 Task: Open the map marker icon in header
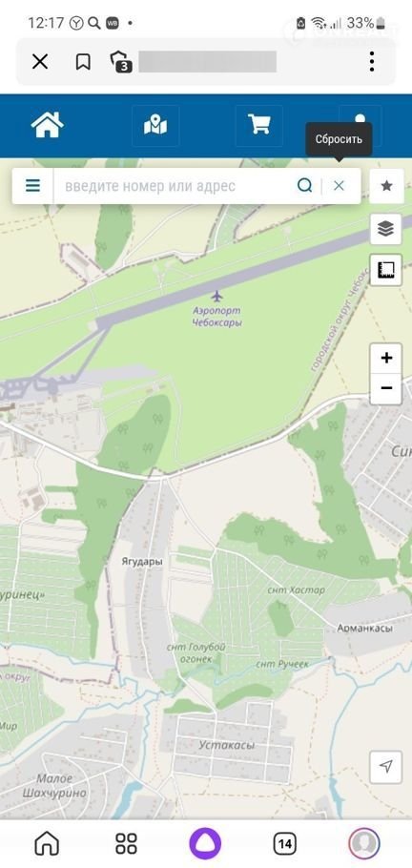tap(155, 126)
